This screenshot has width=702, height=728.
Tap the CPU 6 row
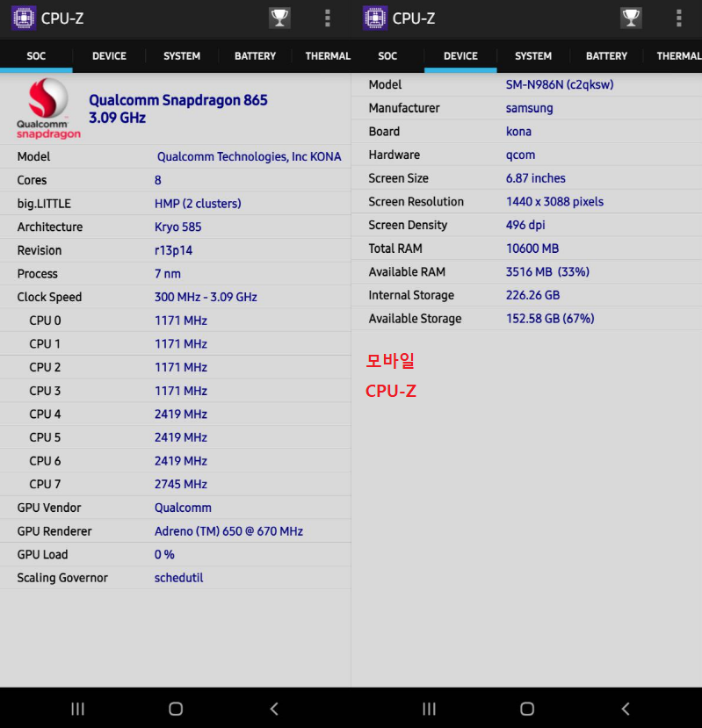[175, 461]
